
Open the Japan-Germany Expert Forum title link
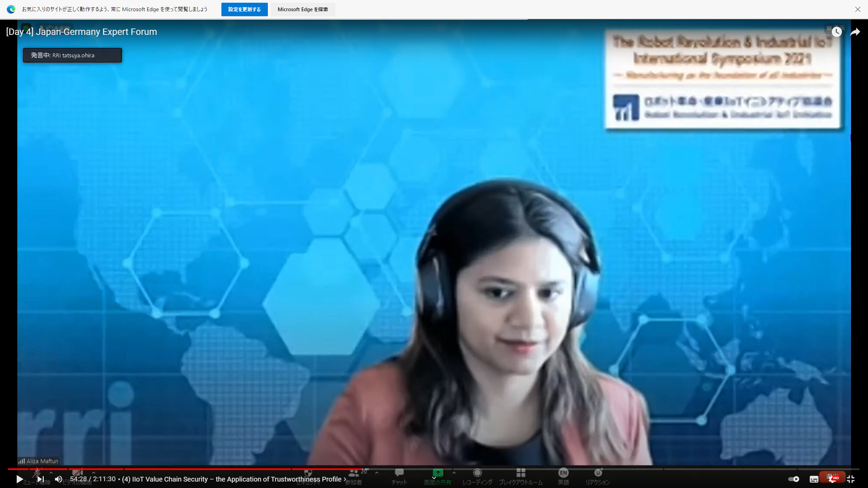81,32
